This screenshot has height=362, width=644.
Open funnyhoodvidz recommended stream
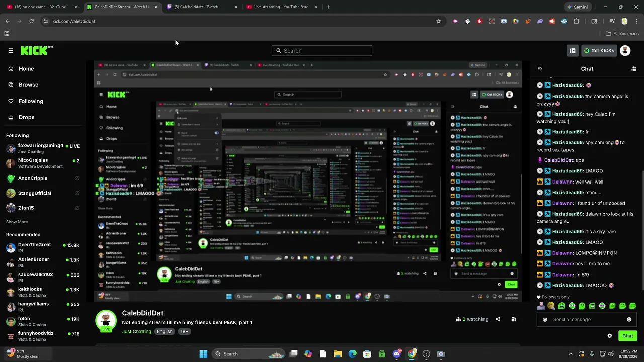43,335
